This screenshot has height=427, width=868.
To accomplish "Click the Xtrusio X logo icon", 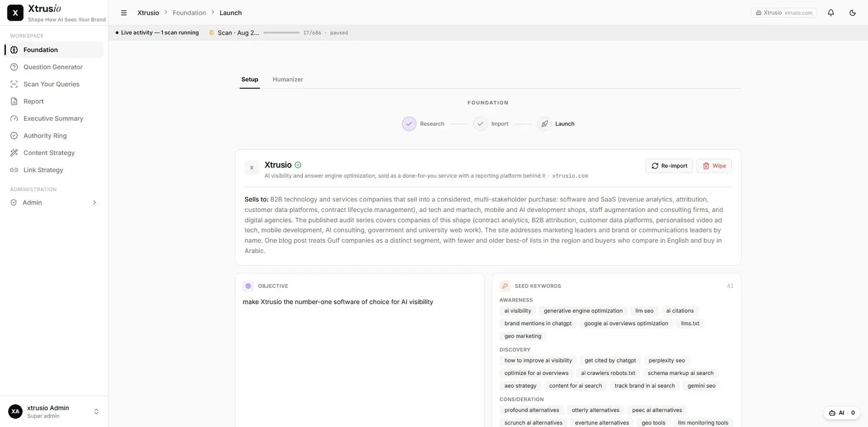I will [15, 12].
